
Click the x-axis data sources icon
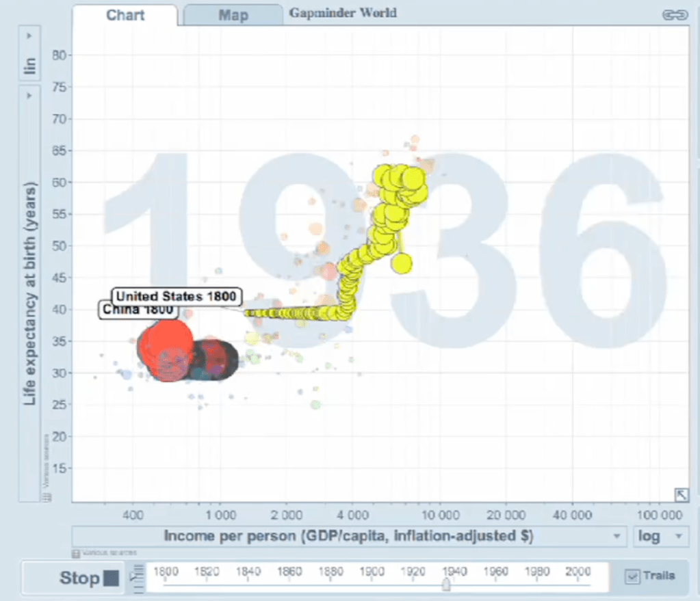coord(75,552)
